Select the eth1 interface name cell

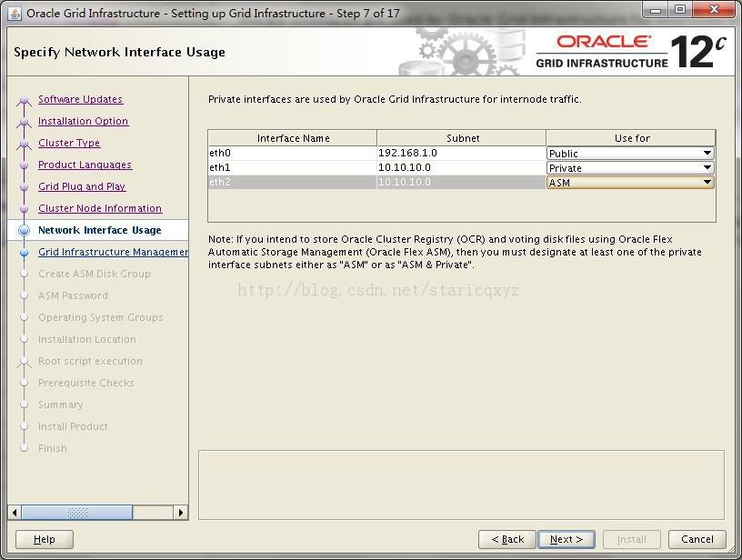293,167
